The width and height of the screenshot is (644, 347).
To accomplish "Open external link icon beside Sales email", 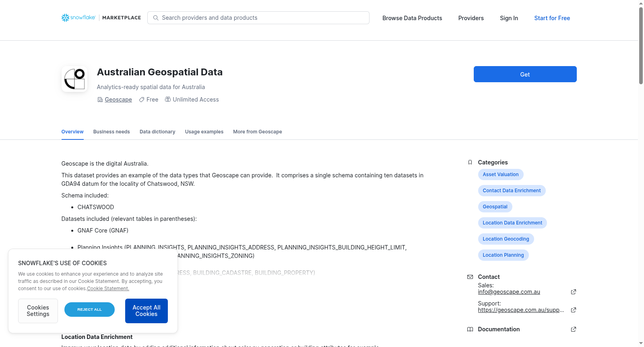I will coord(574,292).
